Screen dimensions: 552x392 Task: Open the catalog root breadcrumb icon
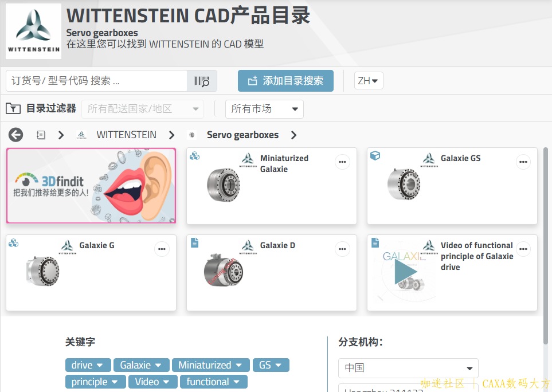[41, 135]
